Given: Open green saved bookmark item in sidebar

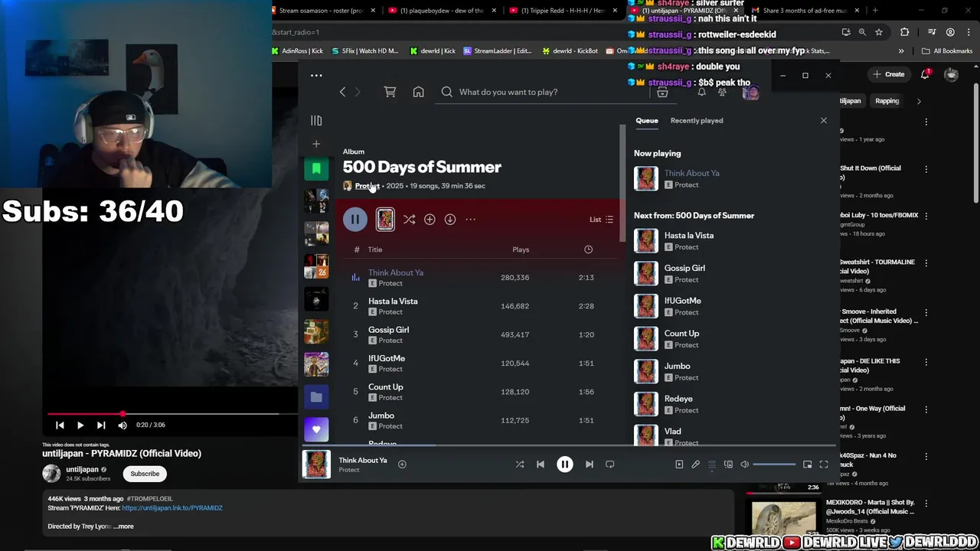Looking at the screenshot, I should pos(316,168).
